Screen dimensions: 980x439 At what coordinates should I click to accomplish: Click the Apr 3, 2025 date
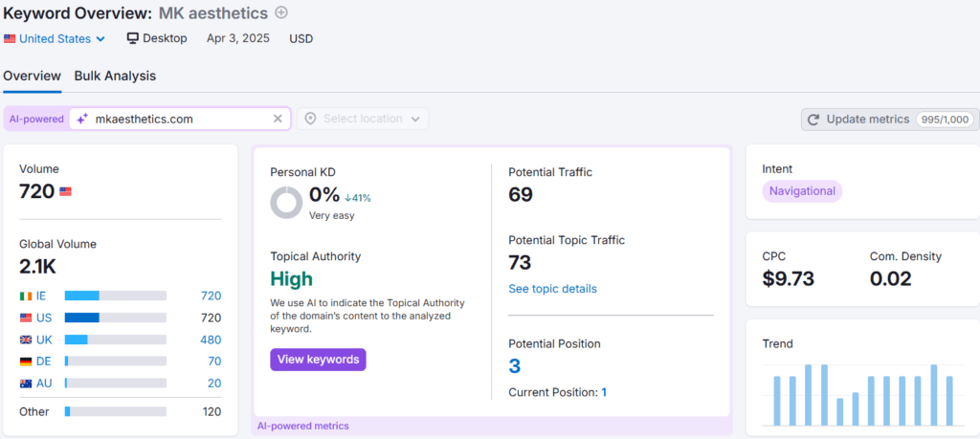click(238, 38)
